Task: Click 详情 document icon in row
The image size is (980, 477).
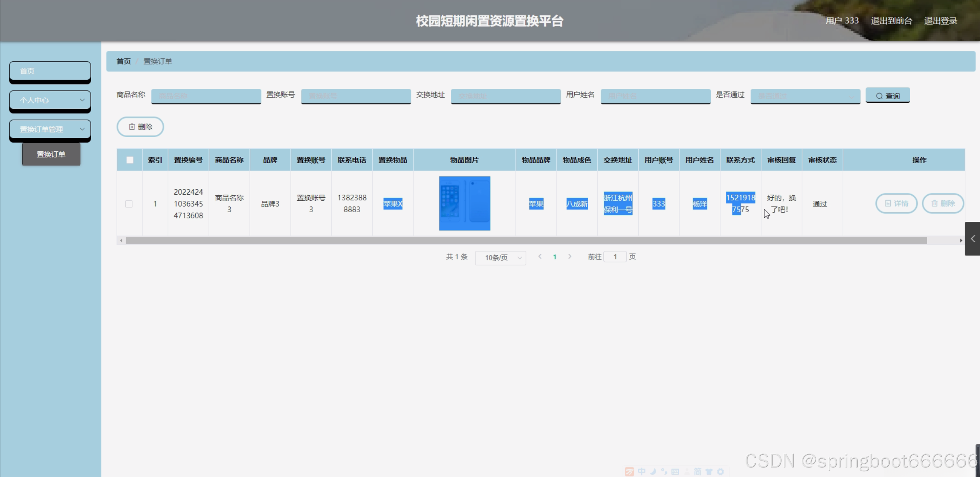Action: pos(888,203)
